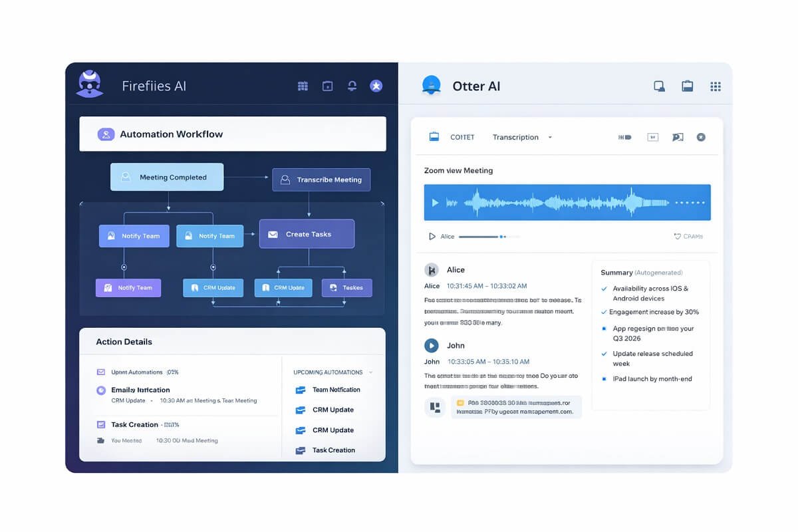
Task: Toggle the Availability across iOS & Android checkmark
Action: (x=604, y=289)
